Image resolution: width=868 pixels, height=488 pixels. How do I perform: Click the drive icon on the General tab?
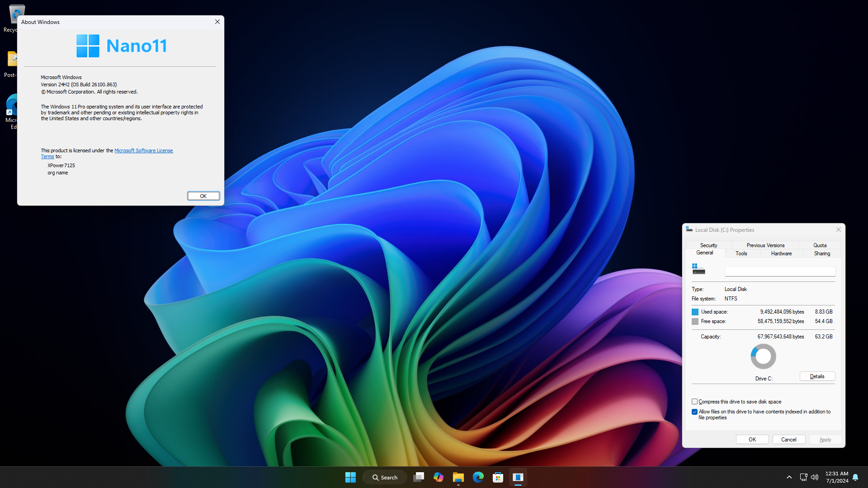coord(698,268)
